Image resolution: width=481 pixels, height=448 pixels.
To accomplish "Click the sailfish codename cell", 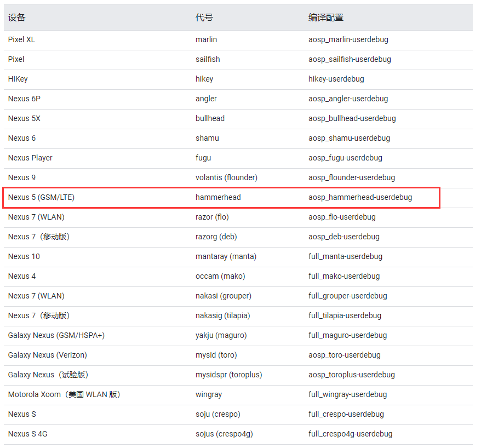I will point(208,59).
